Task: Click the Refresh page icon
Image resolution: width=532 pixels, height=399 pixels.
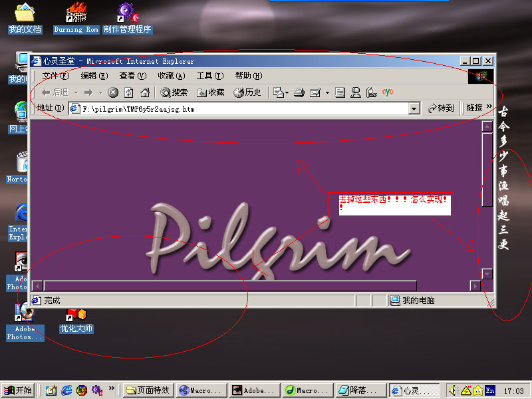Action: tap(128, 92)
